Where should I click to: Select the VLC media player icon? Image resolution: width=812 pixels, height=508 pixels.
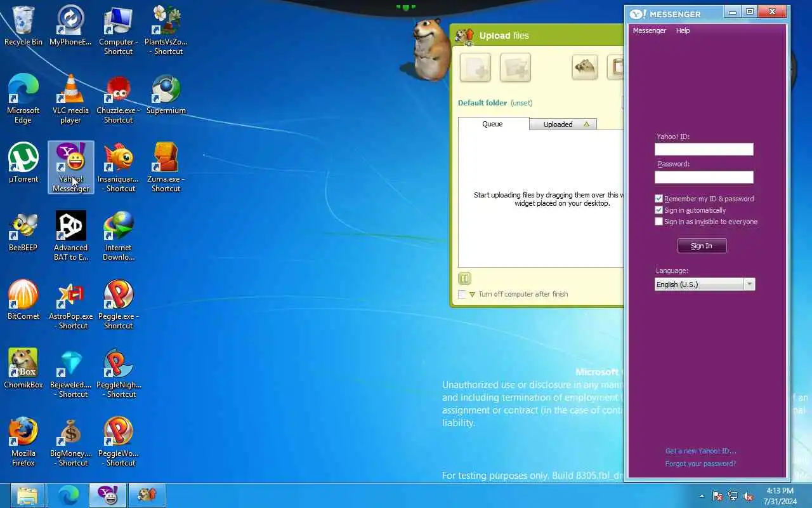pos(70,99)
